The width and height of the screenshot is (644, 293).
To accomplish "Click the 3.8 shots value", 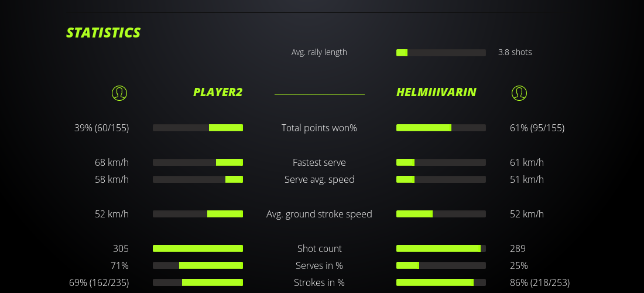I will click(x=515, y=52).
